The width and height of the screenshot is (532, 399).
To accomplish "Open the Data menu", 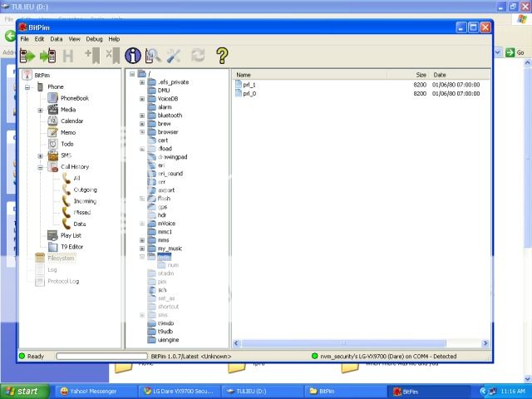I will coord(56,39).
